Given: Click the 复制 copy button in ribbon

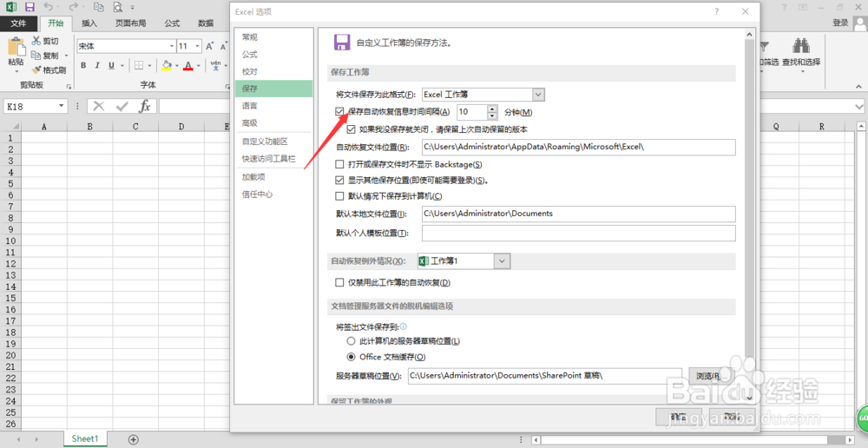Looking at the screenshot, I should [44, 56].
